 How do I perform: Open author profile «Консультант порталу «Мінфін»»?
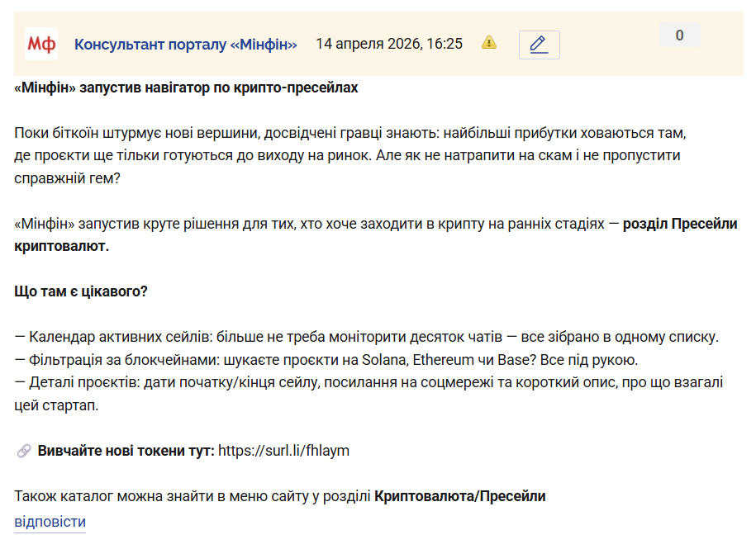coord(186,45)
